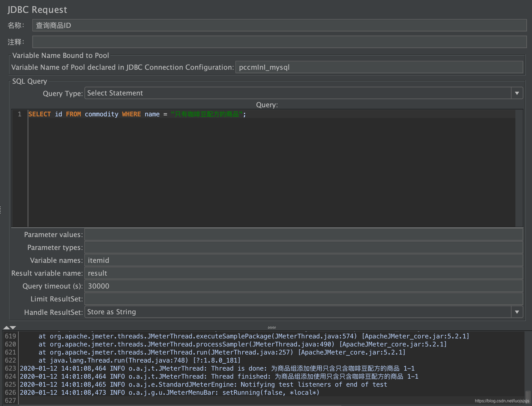Click log line 622 java.lang.Thread.run

140,360
